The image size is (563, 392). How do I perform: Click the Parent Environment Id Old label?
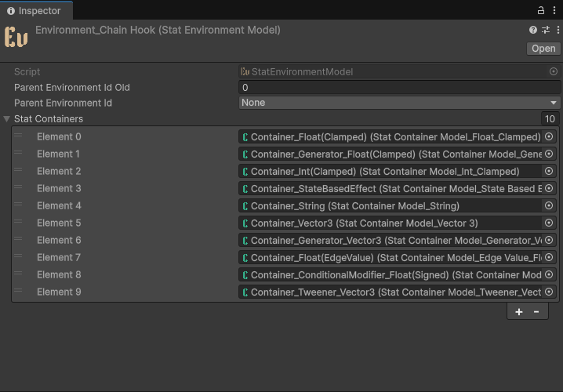(72, 88)
